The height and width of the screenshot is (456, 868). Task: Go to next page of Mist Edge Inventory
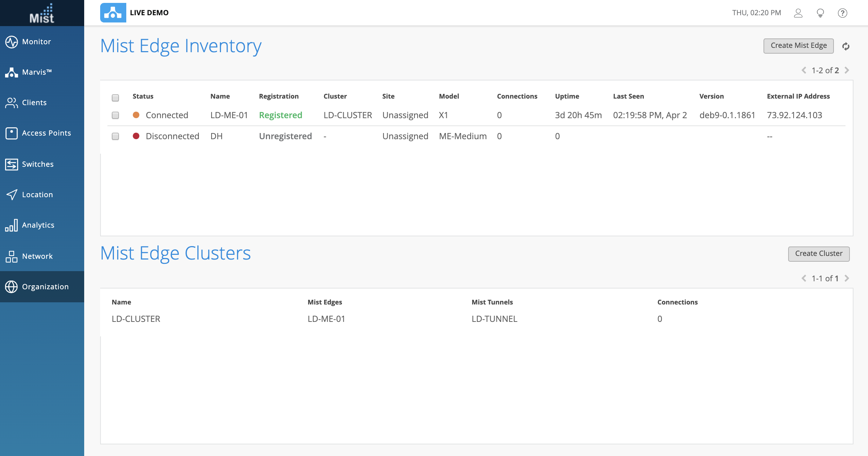(847, 70)
